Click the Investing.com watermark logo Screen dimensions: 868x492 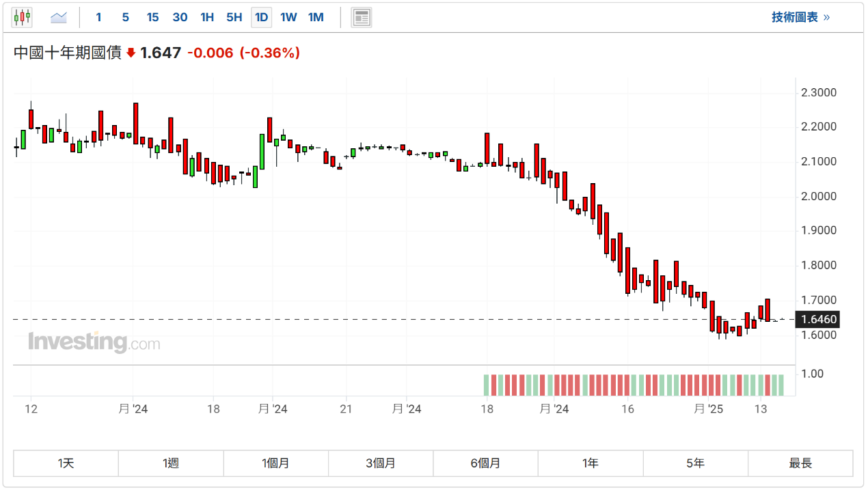(94, 342)
